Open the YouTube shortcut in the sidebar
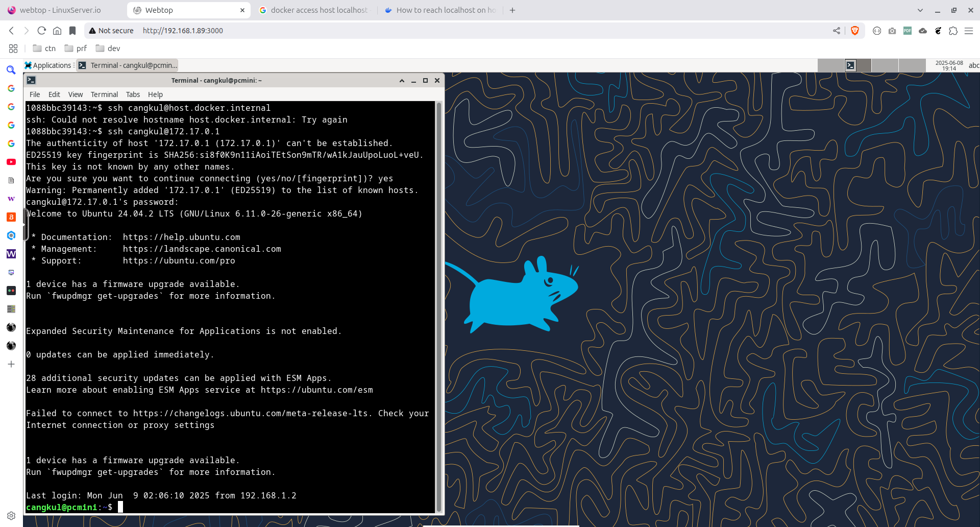The height and width of the screenshot is (527, 980). click(x=11, y=162)
